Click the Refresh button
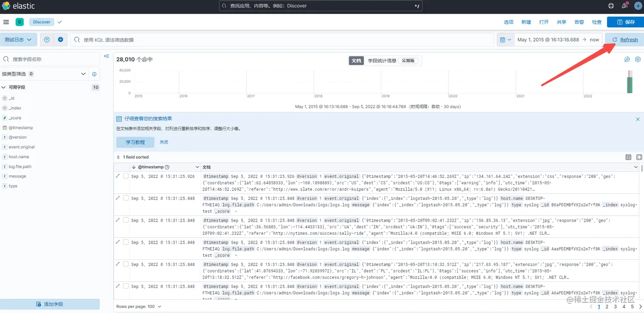 click(624, 40)
